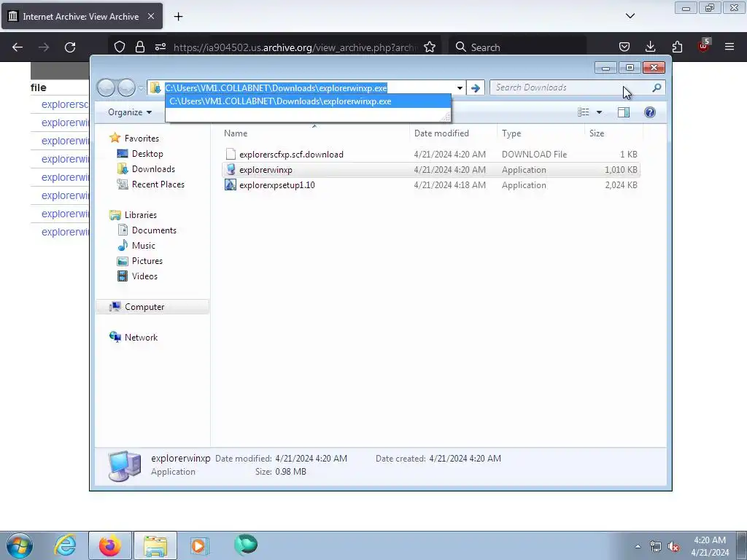Screen dimensions: 747x560
Task: List all tabs with the chevron
Action: (x=630, y=16)
